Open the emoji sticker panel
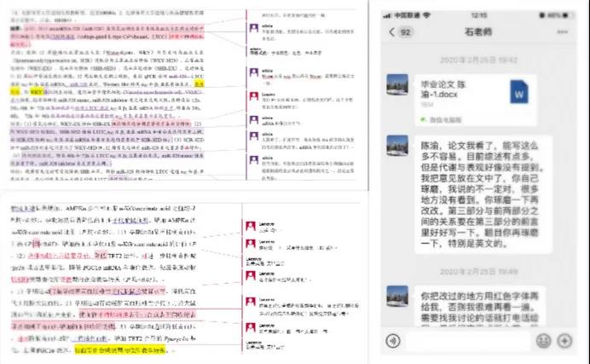This screenshot has width=590, height=364. [x=543, y=340]
